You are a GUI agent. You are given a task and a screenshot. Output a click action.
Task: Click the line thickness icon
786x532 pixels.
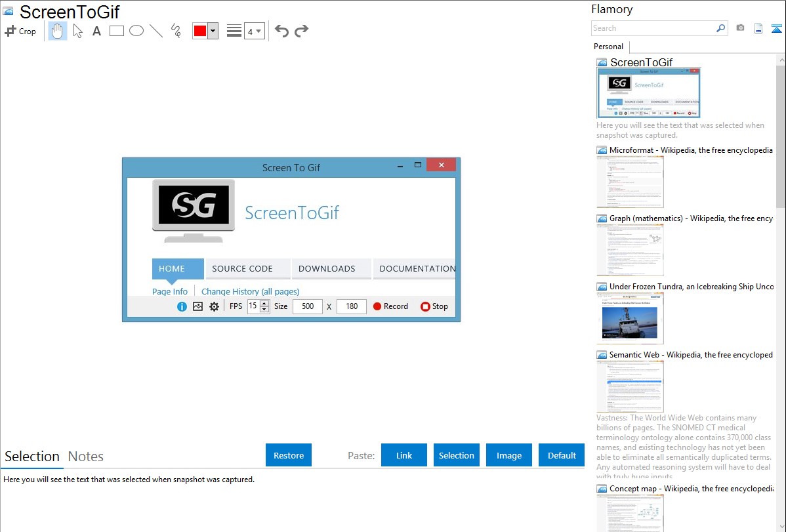[x=234, y=31]
